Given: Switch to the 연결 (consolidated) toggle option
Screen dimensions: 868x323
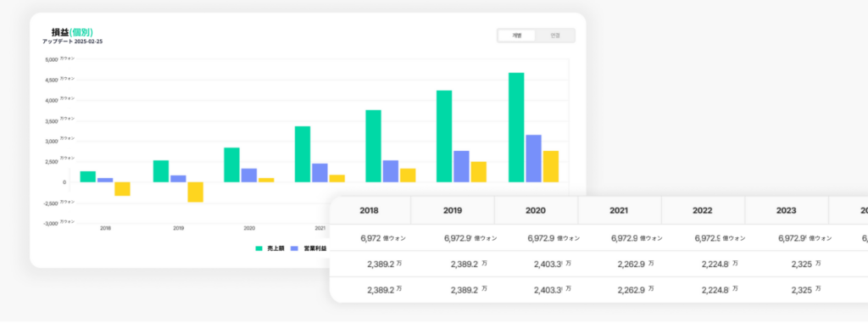Looking at the screenshot, I should pyautogui.click(x=554, y=36).
